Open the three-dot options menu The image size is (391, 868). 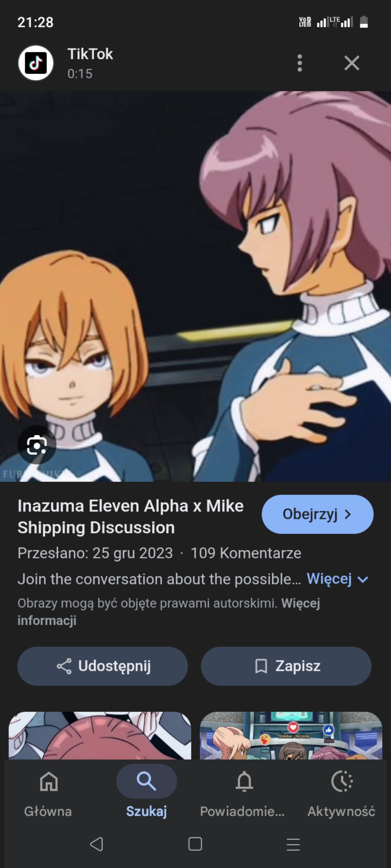[x=300, y=63]
